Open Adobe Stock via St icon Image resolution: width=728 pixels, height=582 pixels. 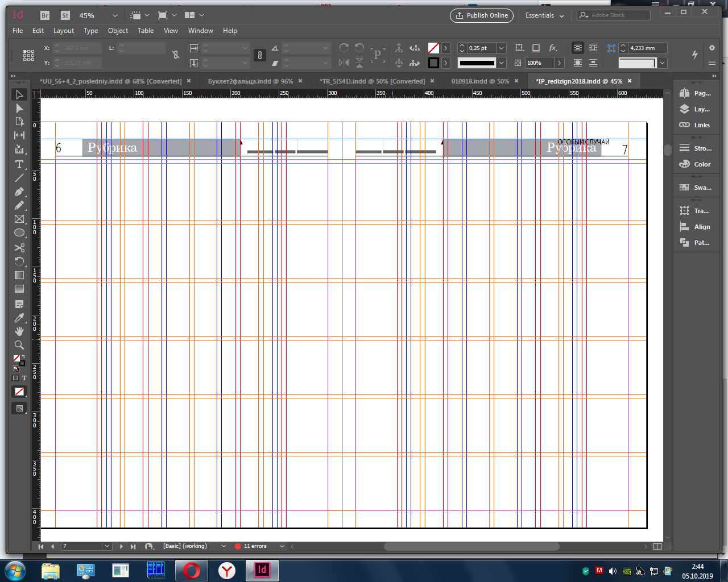tap(65, 15)
